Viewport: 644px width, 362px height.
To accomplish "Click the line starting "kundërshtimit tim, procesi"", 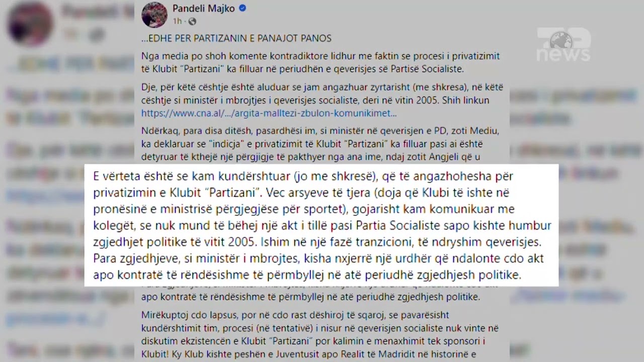I will tap(319, 328).
